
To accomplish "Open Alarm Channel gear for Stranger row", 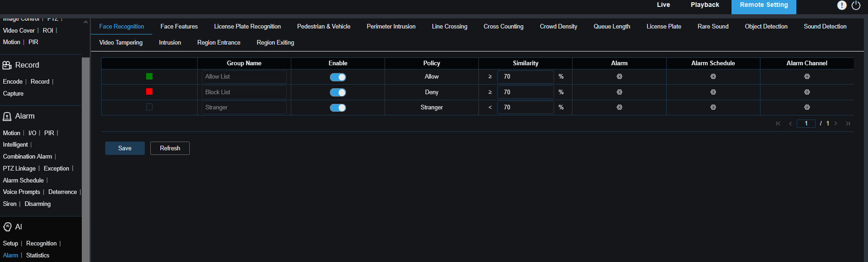I will (807, 108).
